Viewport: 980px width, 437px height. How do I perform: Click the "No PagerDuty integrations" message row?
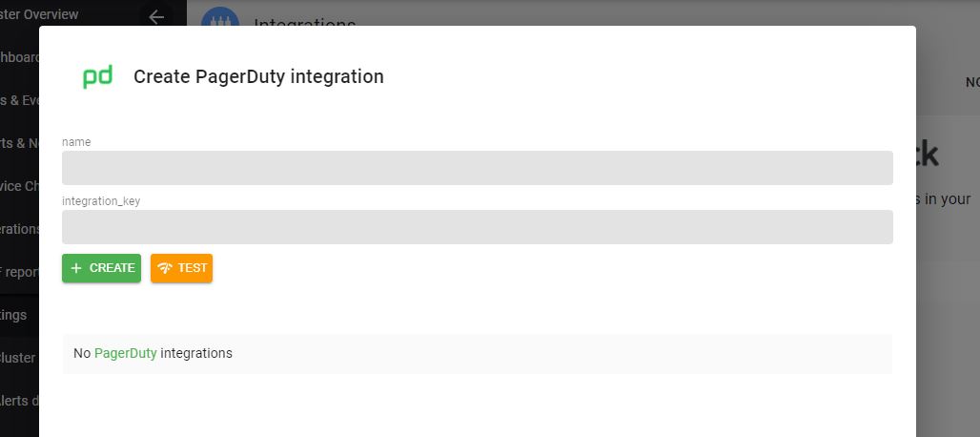(x=477, y=353)
